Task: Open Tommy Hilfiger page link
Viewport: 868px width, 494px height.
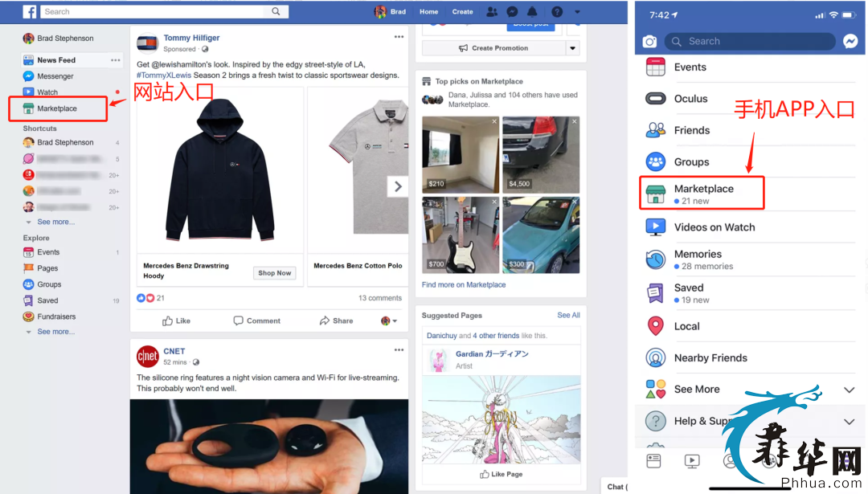Action: pyautogui.click(x=191, y=38)
